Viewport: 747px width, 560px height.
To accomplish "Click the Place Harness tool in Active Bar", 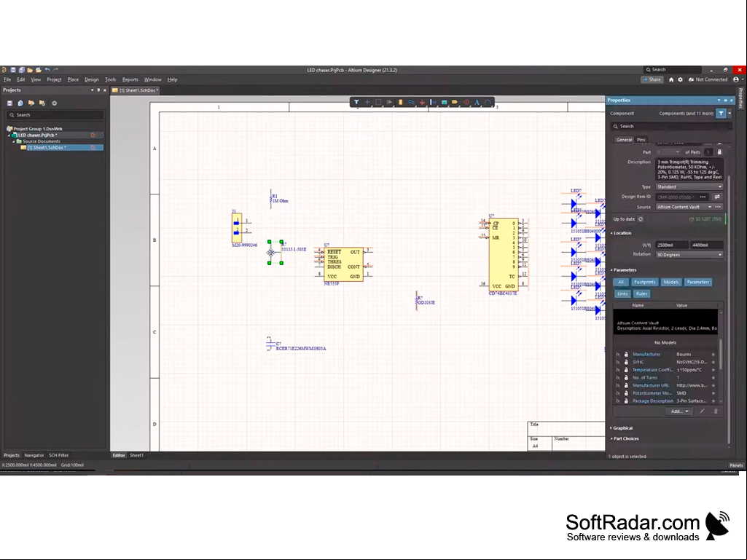I will pos(433,102).
